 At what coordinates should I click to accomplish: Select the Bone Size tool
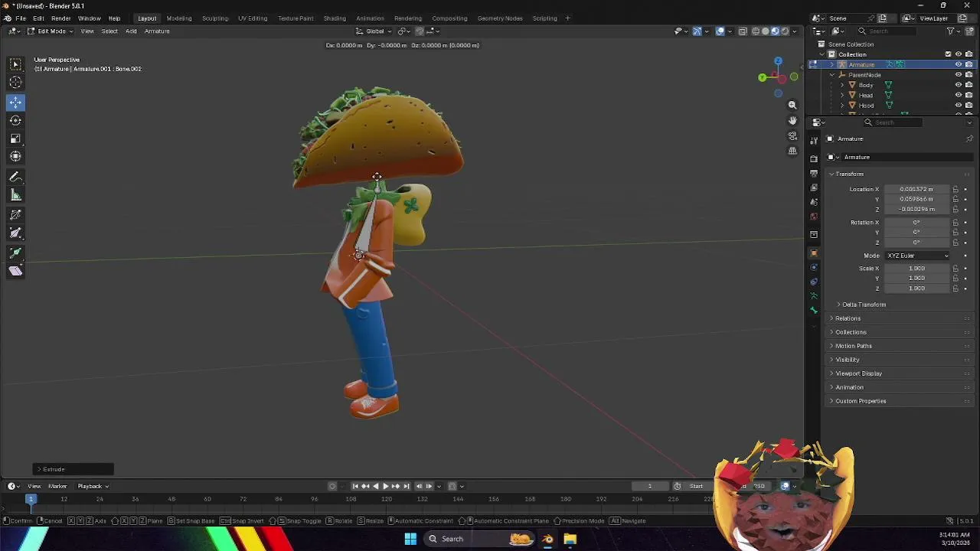tap(15, 233)
